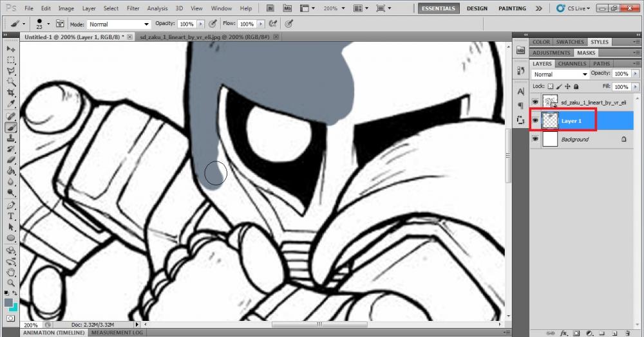Open the Flow slider arrow

[260, 24]
